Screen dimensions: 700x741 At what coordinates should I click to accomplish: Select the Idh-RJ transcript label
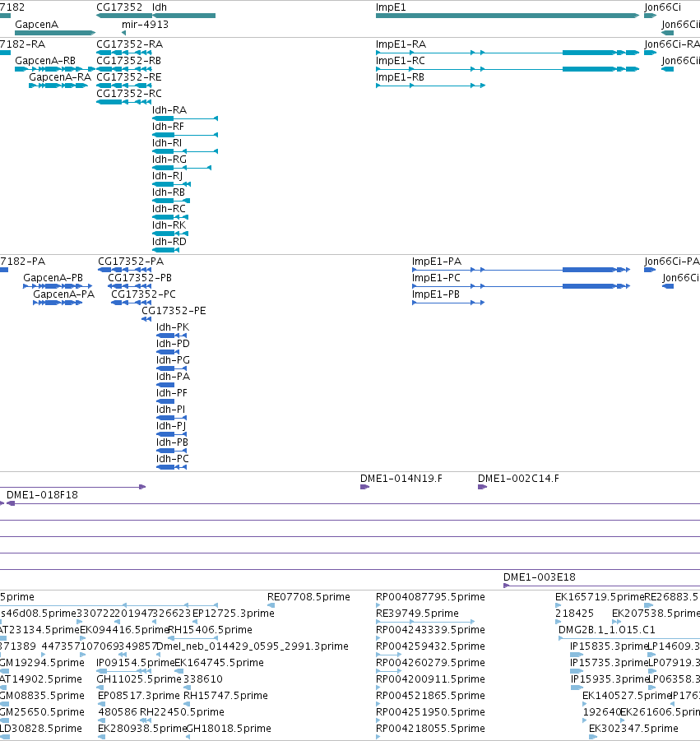[x=167, y=176]
